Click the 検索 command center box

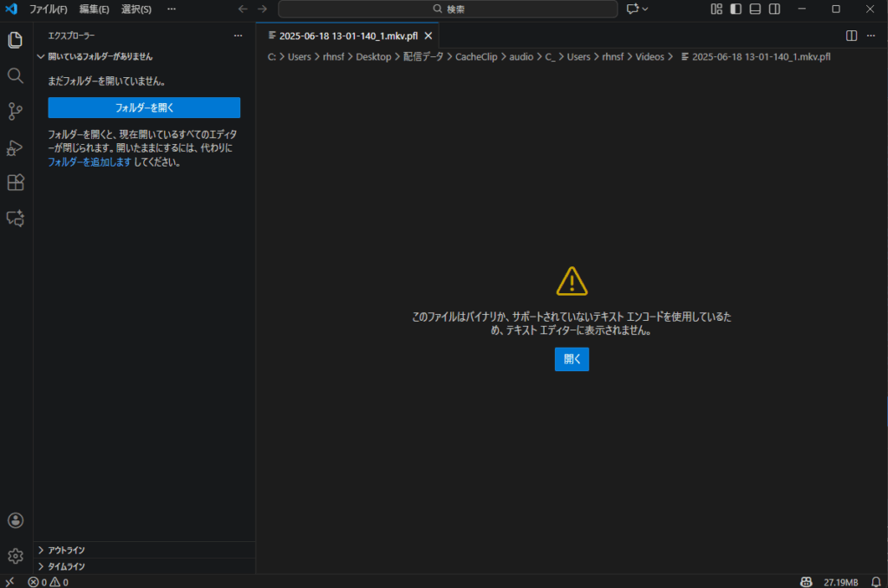point(447,9)
